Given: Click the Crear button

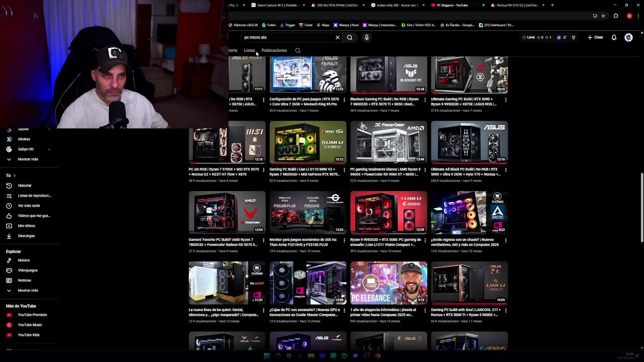Looking at the screenshot, I should 595,37.
